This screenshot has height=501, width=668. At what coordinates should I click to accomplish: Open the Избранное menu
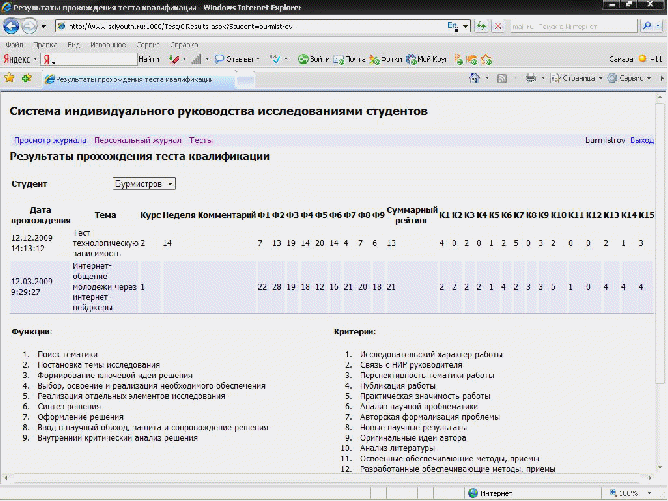coord(102,45)
